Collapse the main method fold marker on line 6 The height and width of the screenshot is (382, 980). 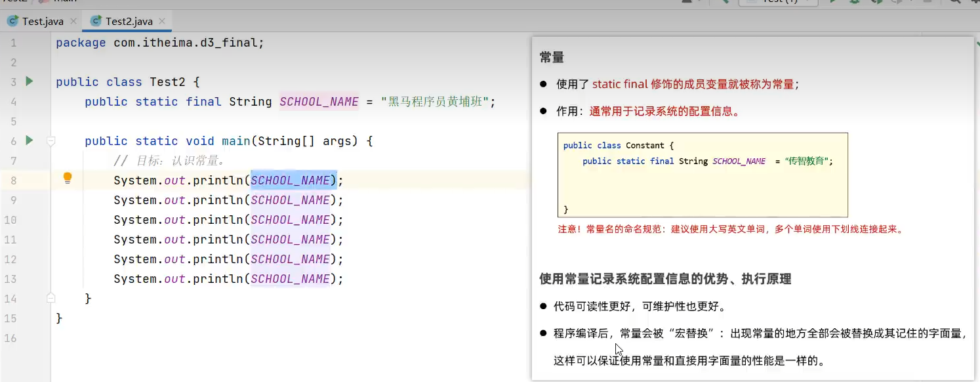point(51,141)
